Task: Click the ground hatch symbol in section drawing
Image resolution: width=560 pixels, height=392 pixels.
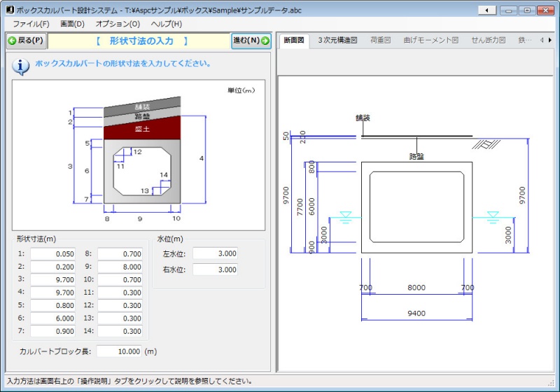Action: click(x=486, y=145)
